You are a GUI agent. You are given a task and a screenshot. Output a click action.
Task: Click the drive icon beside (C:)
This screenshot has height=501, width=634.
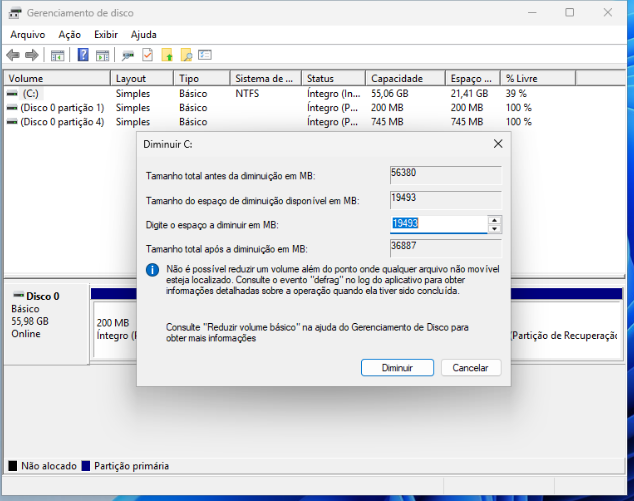12,94
